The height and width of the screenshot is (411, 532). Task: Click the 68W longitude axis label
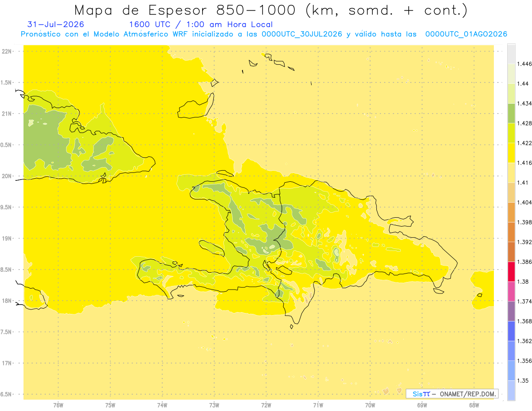pyautogui.click(x=474, y=405)
